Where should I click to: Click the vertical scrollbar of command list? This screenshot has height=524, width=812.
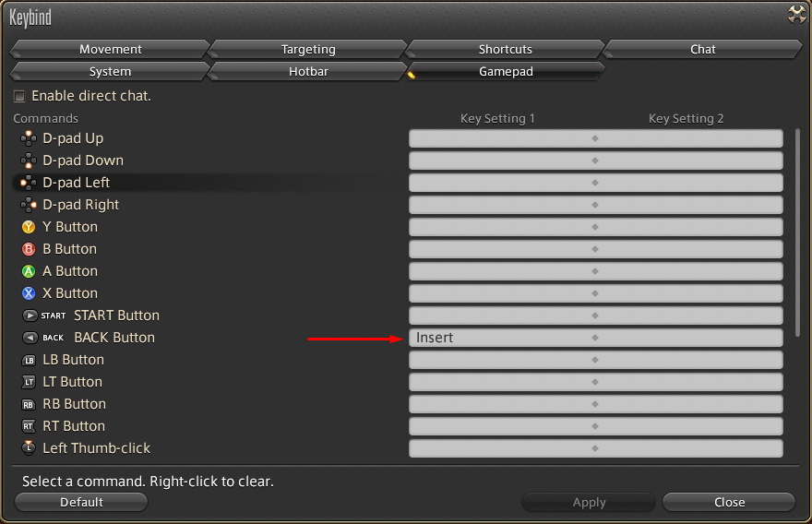click(797, 231)
